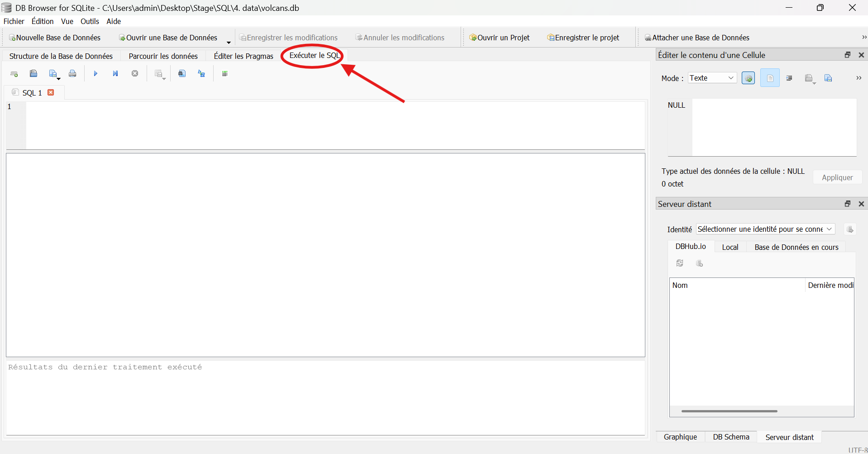
Task: Open the Outils menu
Action: click(90, 21)
